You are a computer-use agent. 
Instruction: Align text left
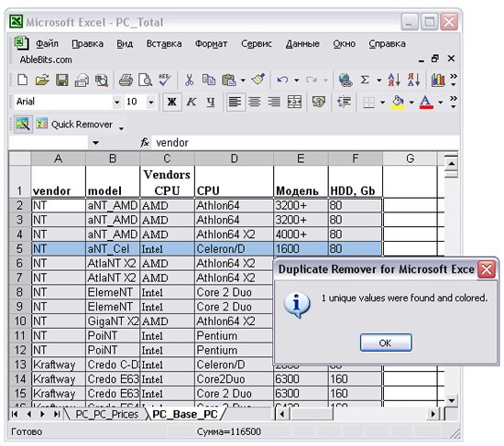[x=235, y=103]
